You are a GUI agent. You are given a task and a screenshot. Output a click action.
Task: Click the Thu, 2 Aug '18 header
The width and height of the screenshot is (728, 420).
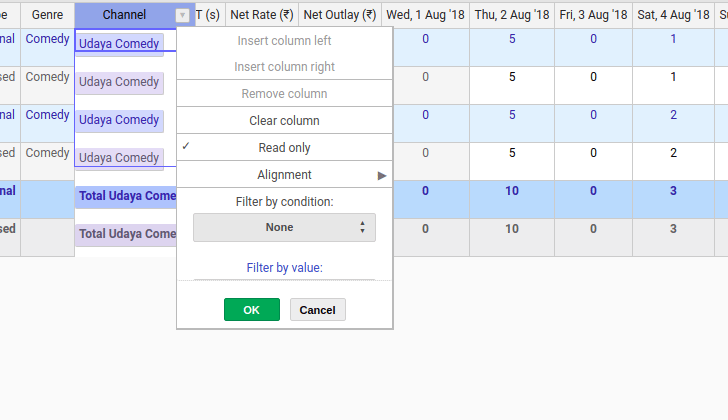pos(512,15)
